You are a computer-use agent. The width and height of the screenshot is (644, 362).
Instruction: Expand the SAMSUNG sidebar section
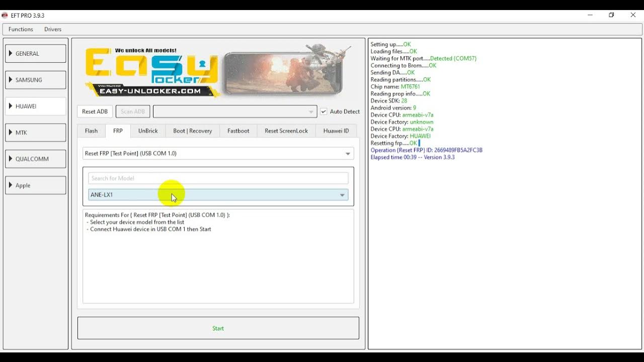(x=35, y=80)
